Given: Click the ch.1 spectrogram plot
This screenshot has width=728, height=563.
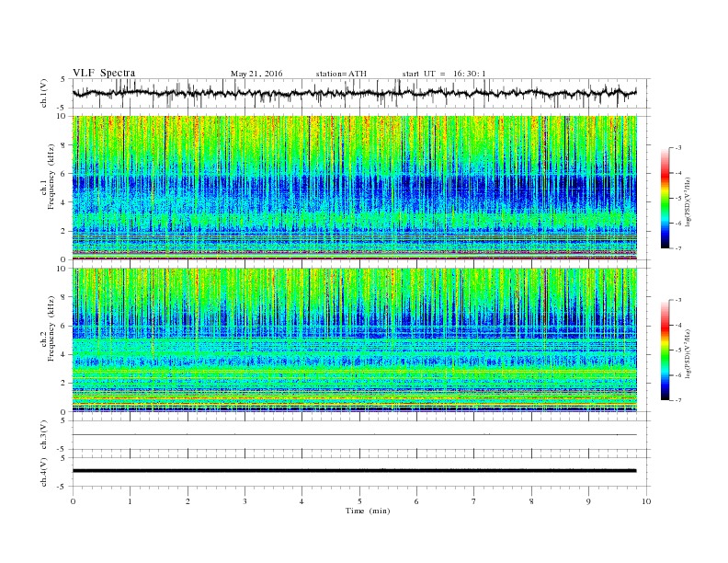Looking at the screenshot, I should point(354,188).
